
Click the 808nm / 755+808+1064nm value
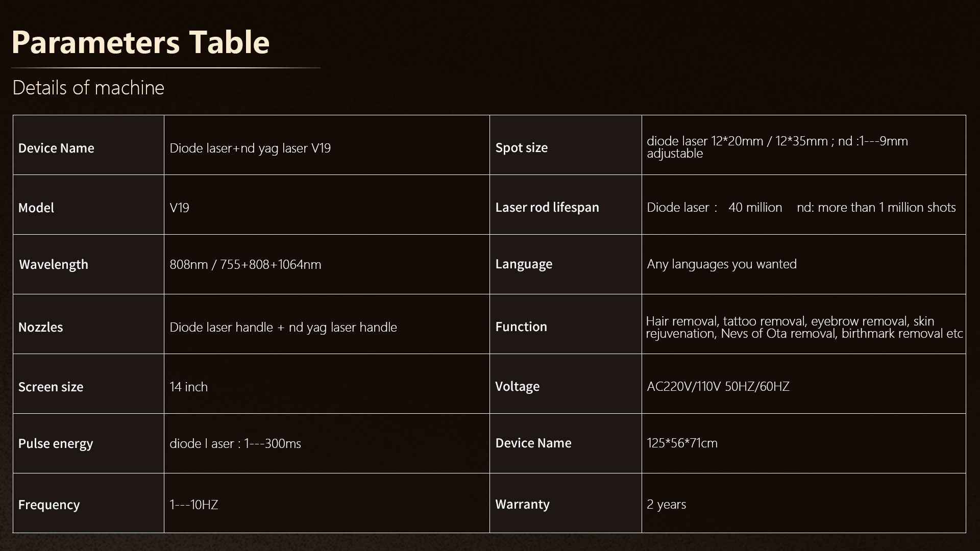pos(245,264)
